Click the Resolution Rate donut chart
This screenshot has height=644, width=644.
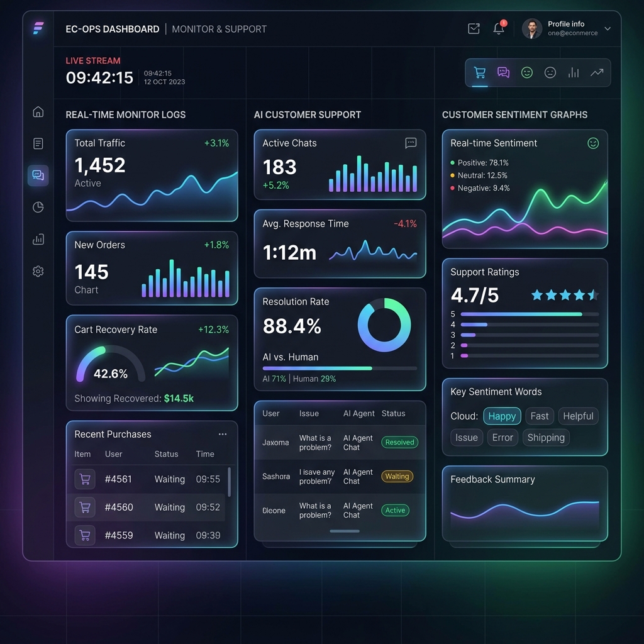pos(384,325)
